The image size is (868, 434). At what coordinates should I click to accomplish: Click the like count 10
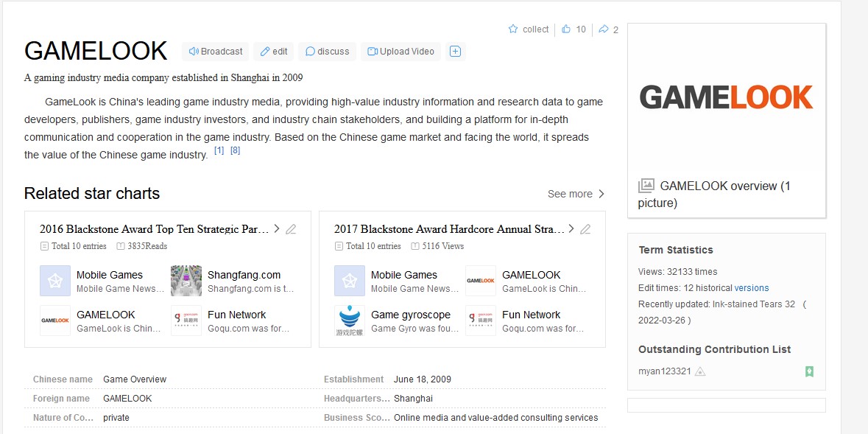point(581,29)
